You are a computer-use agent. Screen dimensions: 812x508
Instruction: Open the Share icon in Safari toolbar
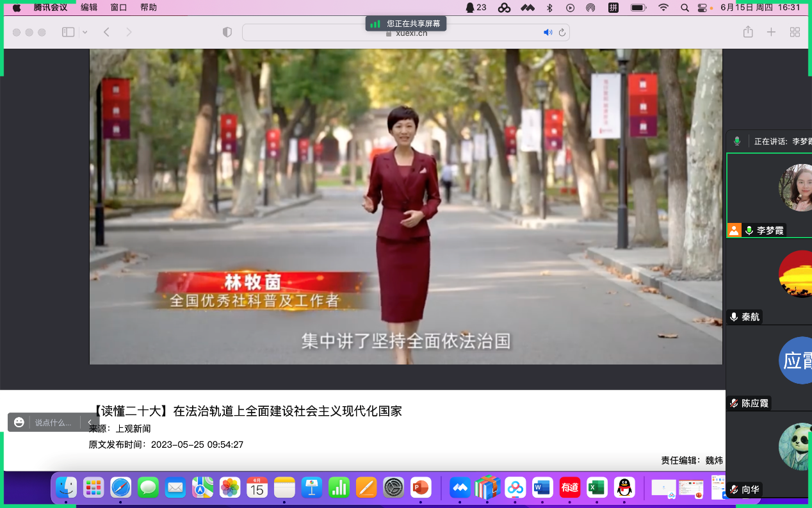[747, 32]
